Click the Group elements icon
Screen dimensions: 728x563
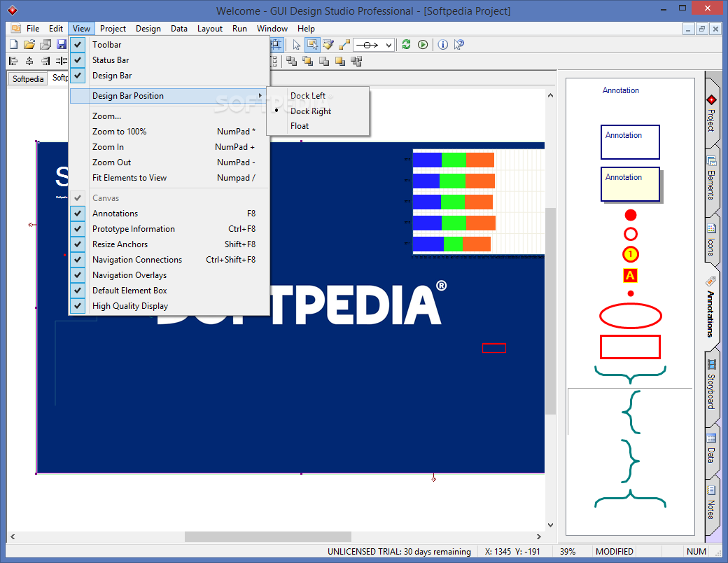(356, 61)
